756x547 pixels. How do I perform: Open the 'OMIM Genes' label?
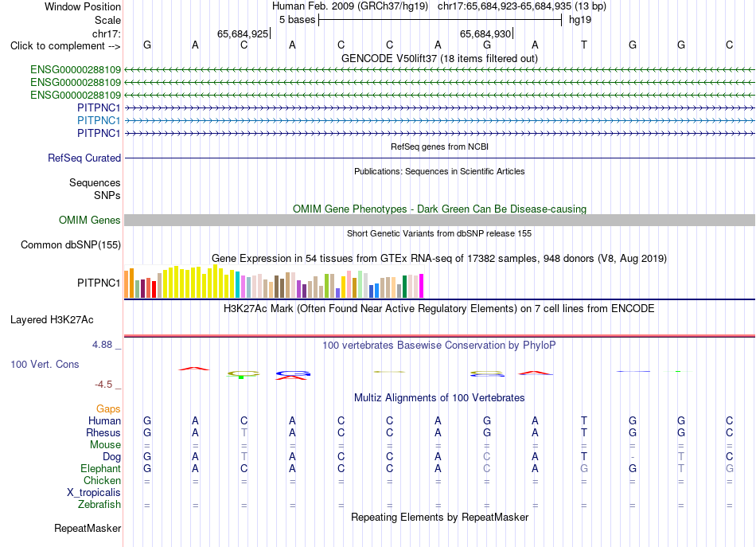click(x=89, y=220)
